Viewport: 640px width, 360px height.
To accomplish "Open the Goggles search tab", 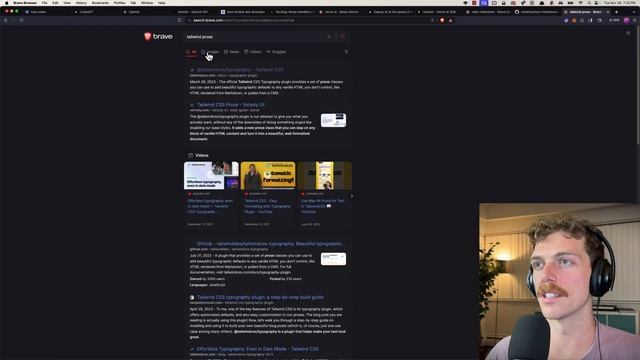I will (x=276, y=52).
